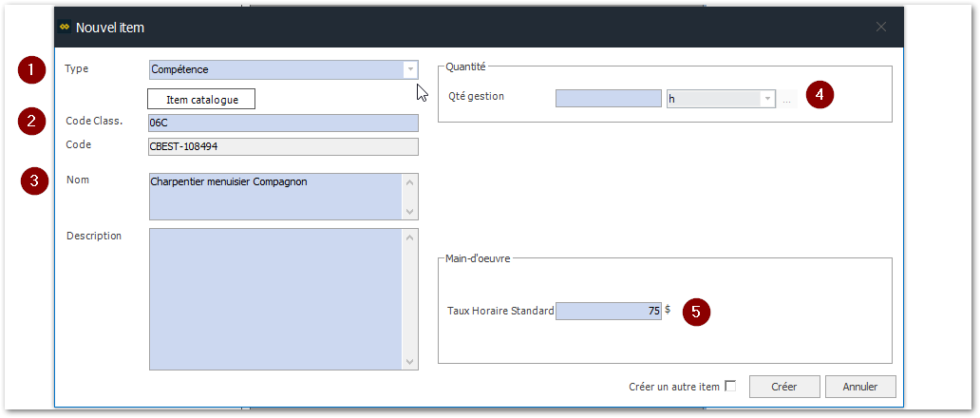Click the Qté gestion quantity field

(608, 99)
